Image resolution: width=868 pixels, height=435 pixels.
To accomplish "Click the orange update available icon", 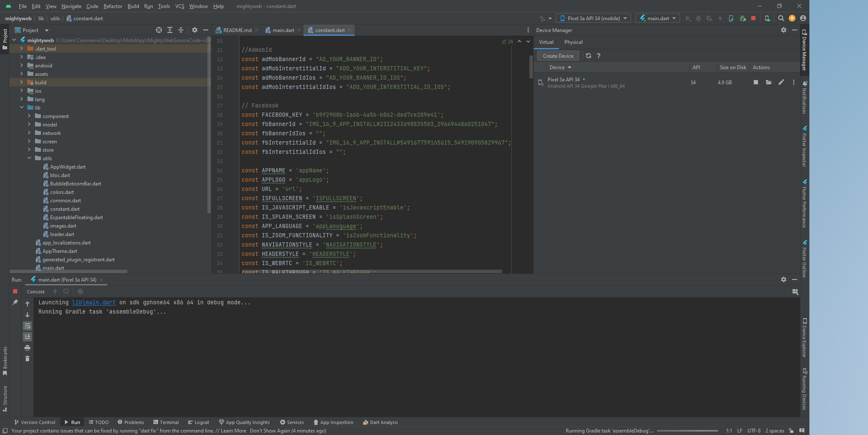I will [x=792, y=18].
